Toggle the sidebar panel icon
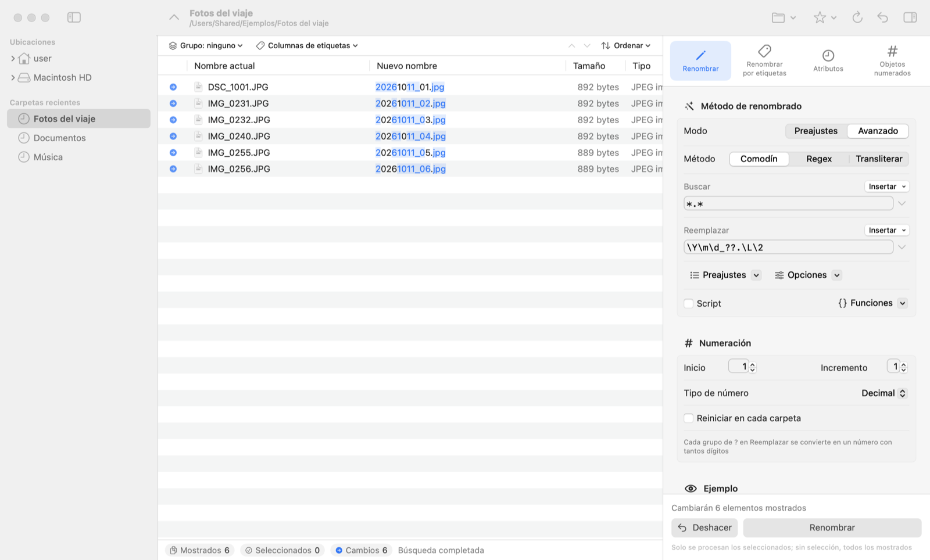Screen dimensions: 930x560 point(74,17)
